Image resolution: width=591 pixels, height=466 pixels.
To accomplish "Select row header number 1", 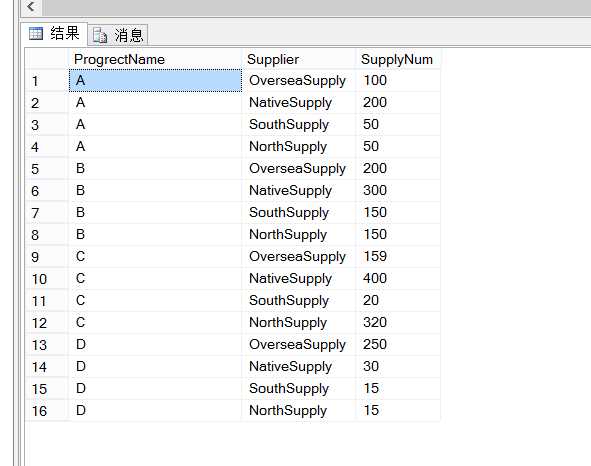I will coord(47,81).
